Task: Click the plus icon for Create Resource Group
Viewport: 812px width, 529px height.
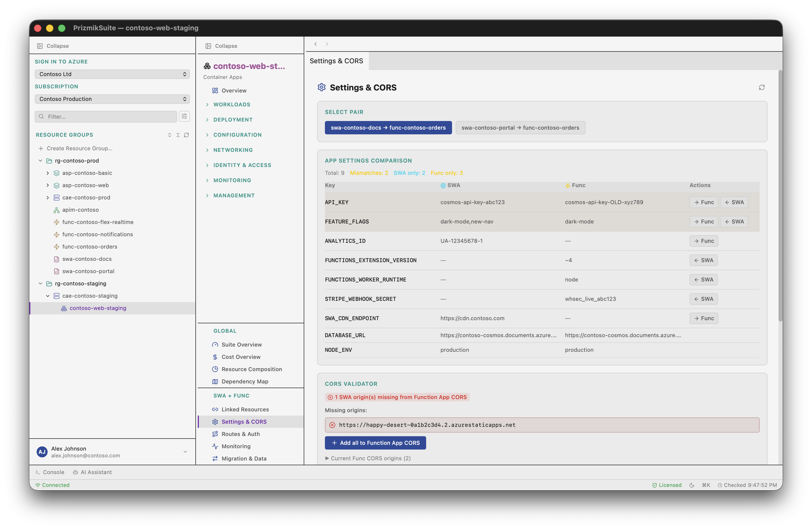Action: point(41,148)
